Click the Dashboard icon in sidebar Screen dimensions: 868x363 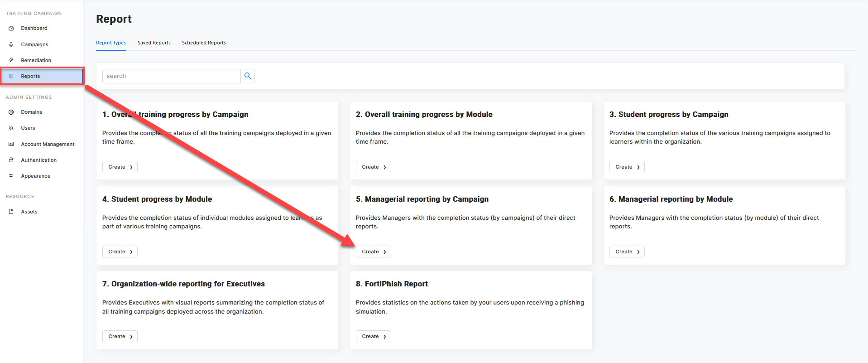[x=11, y=28]
